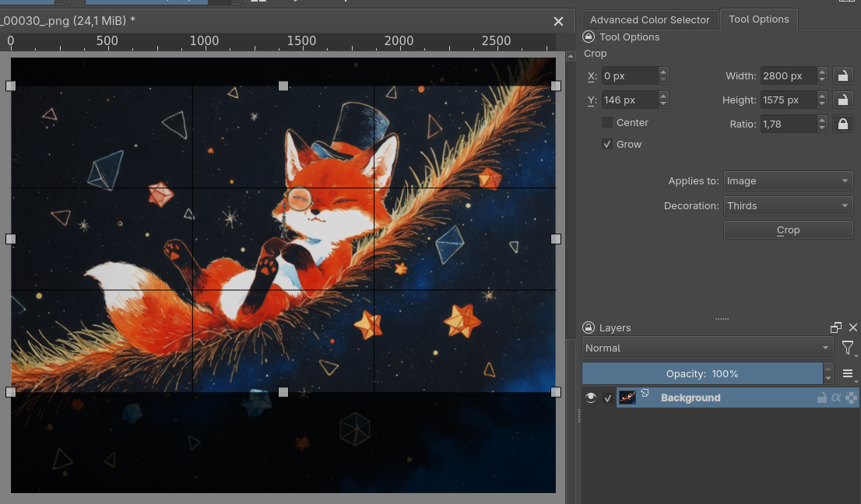
Task: Lock the Tool Options docker
Action: click(589, 37)
